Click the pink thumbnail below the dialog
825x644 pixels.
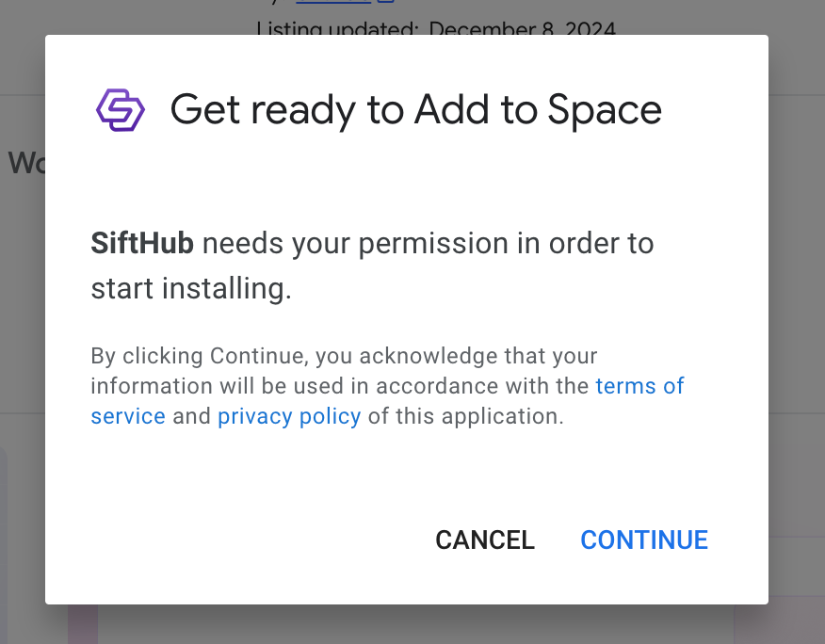coord(83,624)
